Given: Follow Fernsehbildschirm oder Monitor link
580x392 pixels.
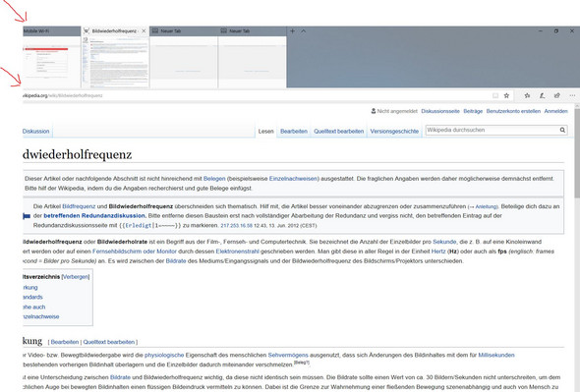Looking at the screenshot, I should point(135,252).
